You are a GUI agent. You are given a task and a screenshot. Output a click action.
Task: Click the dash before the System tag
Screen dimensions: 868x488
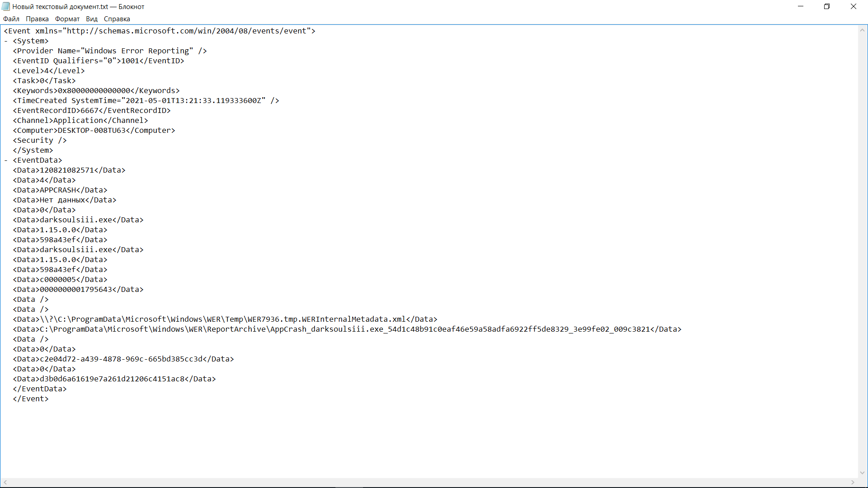pos(6,41)
